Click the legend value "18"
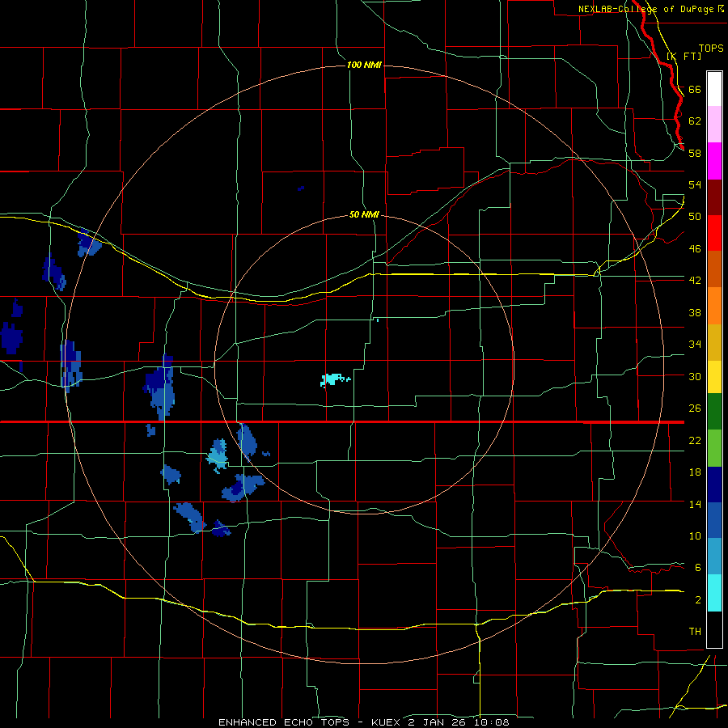The height and width of the screenshot is (728, 728). point(695,472)
